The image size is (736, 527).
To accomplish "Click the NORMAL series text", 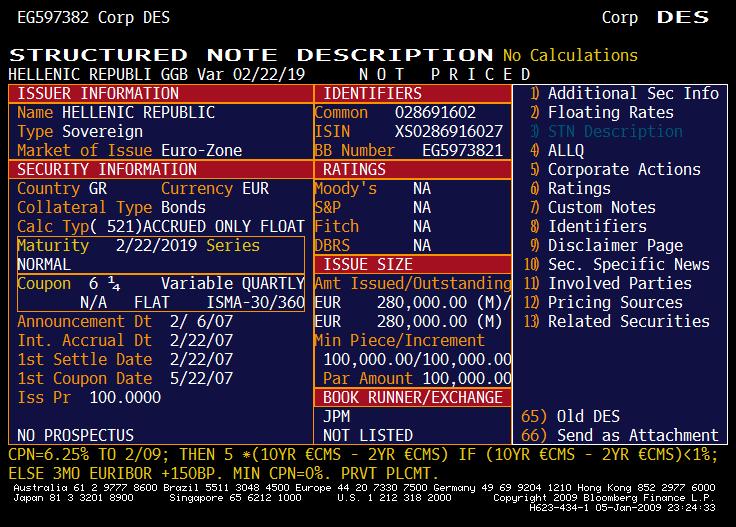I will 44,265.
